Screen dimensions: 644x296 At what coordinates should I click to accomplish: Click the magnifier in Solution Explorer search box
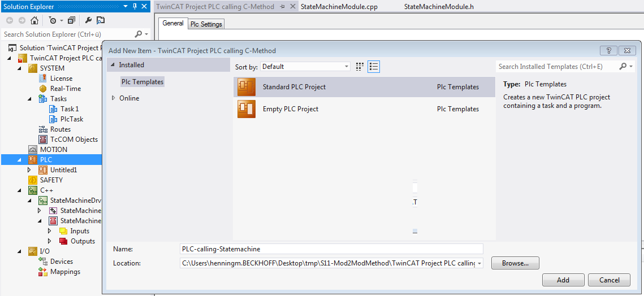coord(139,34)
